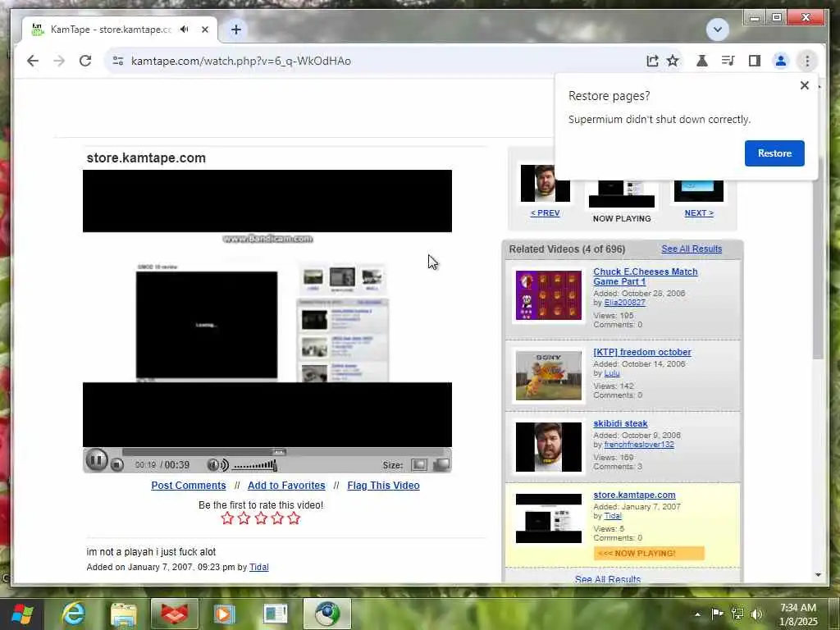This screenshot has height=630, width=840.
Task: Stop the video with the stop button
Action: point(117,465)
